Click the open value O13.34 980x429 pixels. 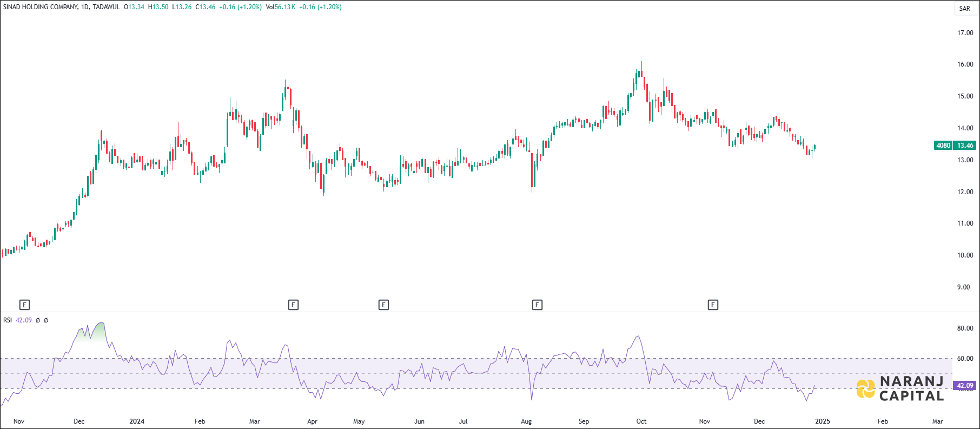134,7
